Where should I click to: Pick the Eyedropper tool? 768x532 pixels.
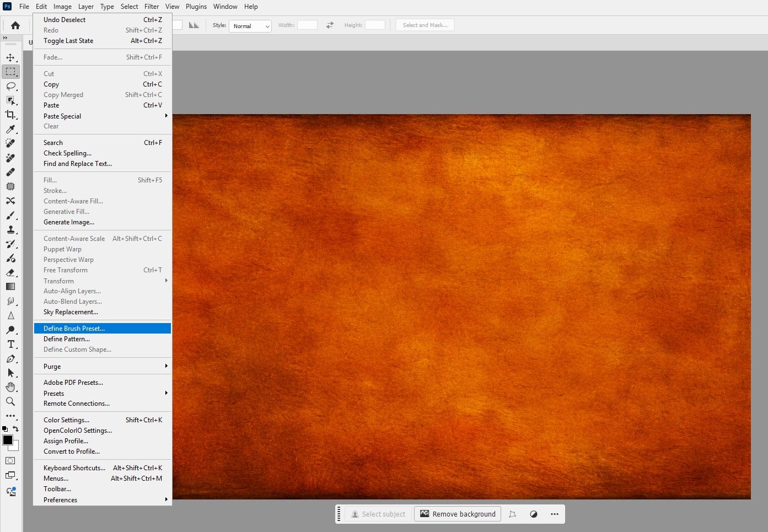tap(11, 129)
